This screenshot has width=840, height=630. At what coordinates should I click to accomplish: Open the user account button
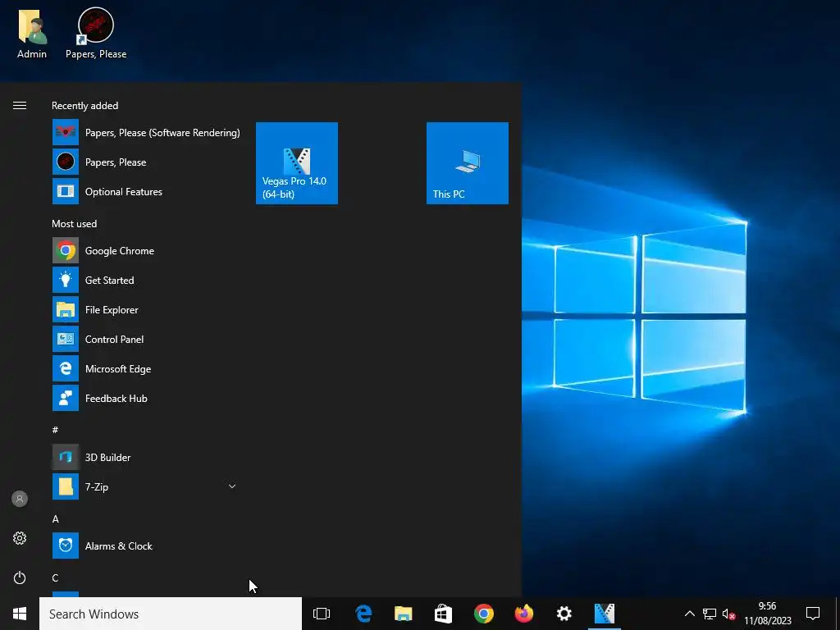pos(20,499)
